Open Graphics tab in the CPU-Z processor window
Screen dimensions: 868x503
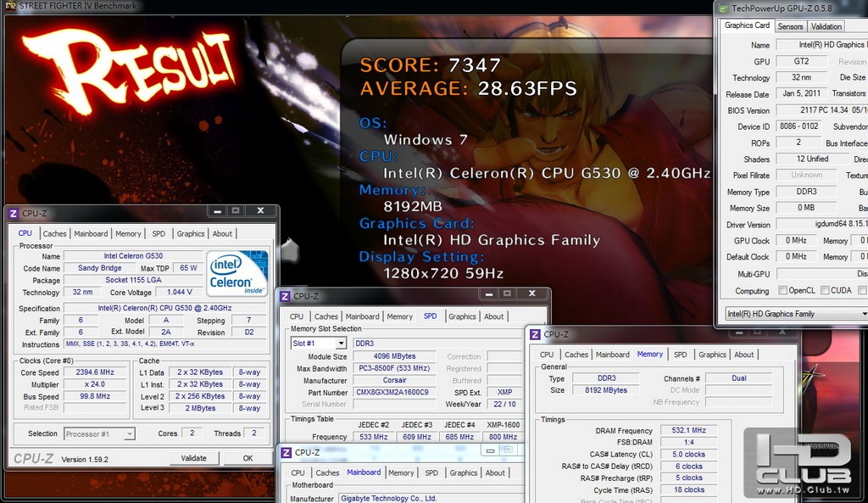pos(191,234)
